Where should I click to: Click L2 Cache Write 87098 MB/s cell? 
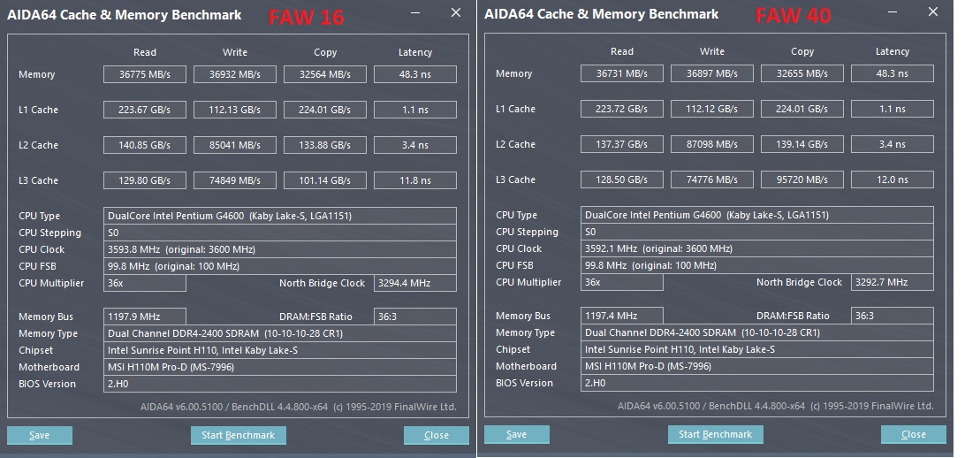pos(711,145)
